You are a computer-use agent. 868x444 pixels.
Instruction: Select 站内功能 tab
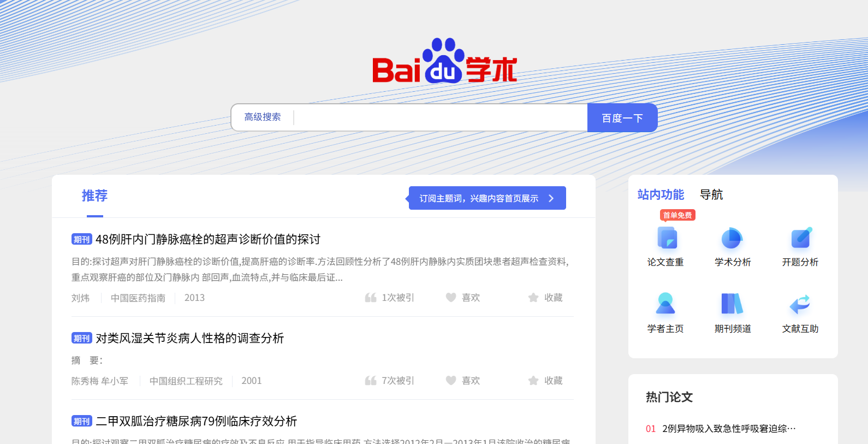click(x=661, y=194)
